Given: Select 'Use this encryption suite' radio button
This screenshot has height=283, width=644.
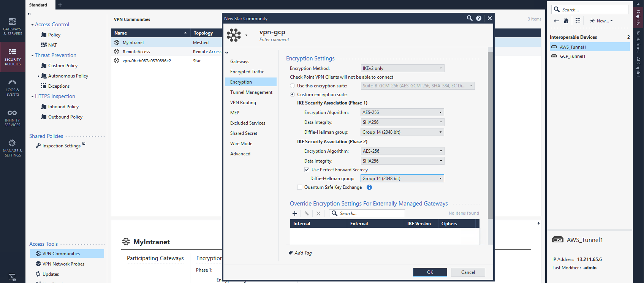Looking at the screenshot, I should click(x=292, y=86).
